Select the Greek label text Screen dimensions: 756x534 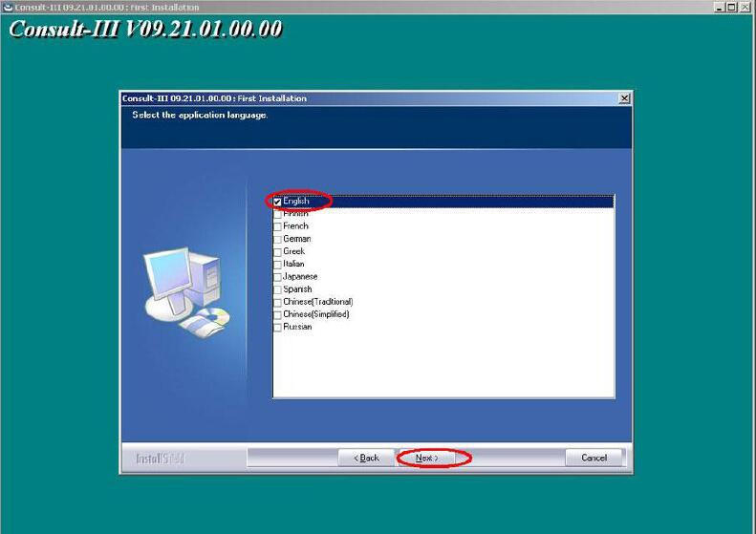click(x=294, y=251)
